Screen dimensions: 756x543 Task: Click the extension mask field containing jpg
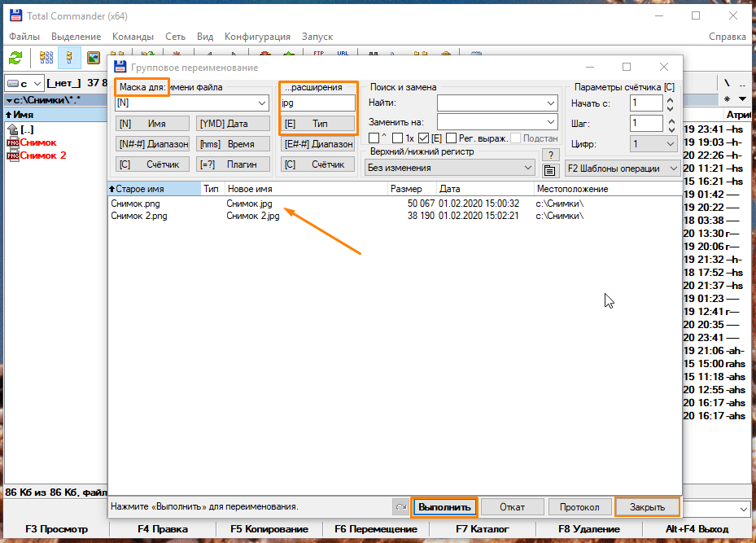pyautogui.click(x=317, y=103)
